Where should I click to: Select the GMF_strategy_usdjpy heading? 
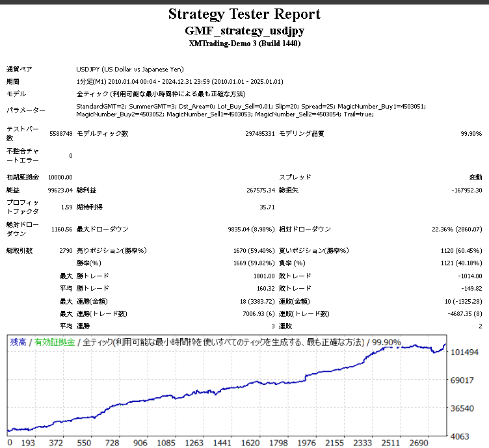[x=244, y=31]
